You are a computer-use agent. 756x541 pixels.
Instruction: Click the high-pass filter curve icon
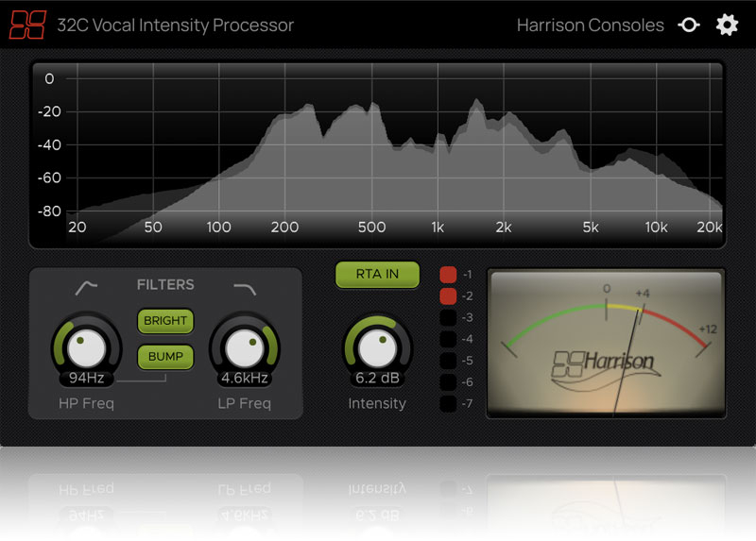pos(87,287)
